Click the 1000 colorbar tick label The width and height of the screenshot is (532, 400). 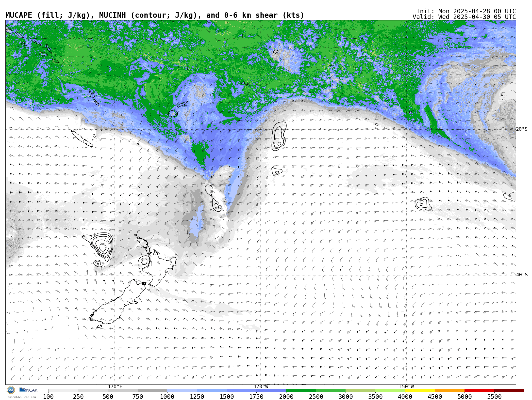coord(167,397)
